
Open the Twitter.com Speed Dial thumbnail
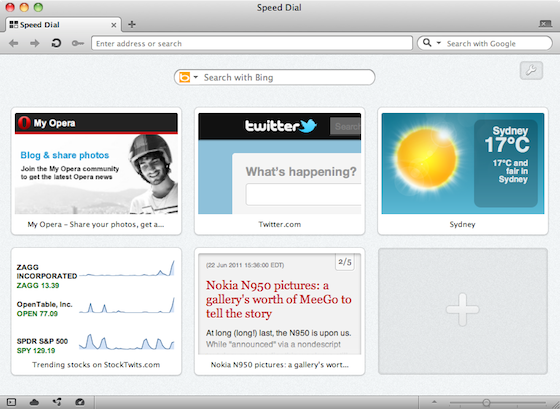point(280,171)
